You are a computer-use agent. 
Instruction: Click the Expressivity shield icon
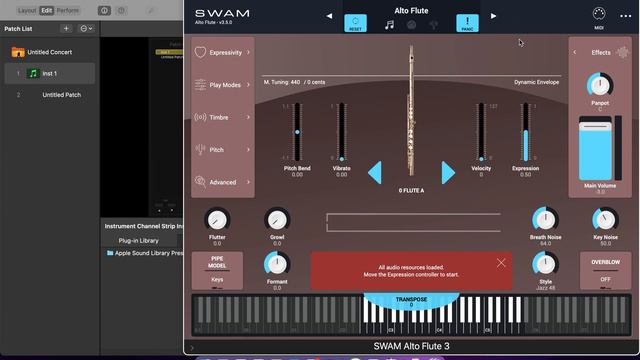click(200, 52)
